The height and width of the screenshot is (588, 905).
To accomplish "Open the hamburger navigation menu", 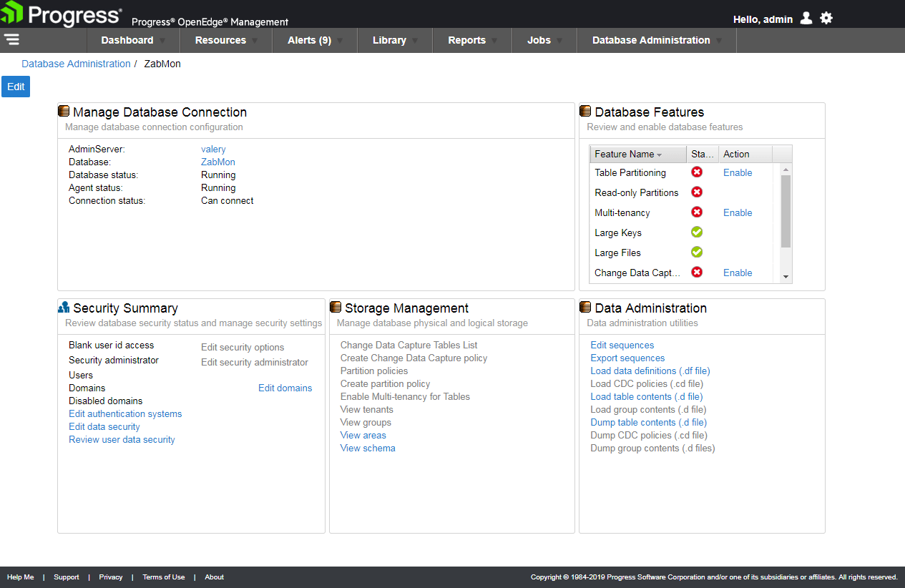I will [11, 39].
